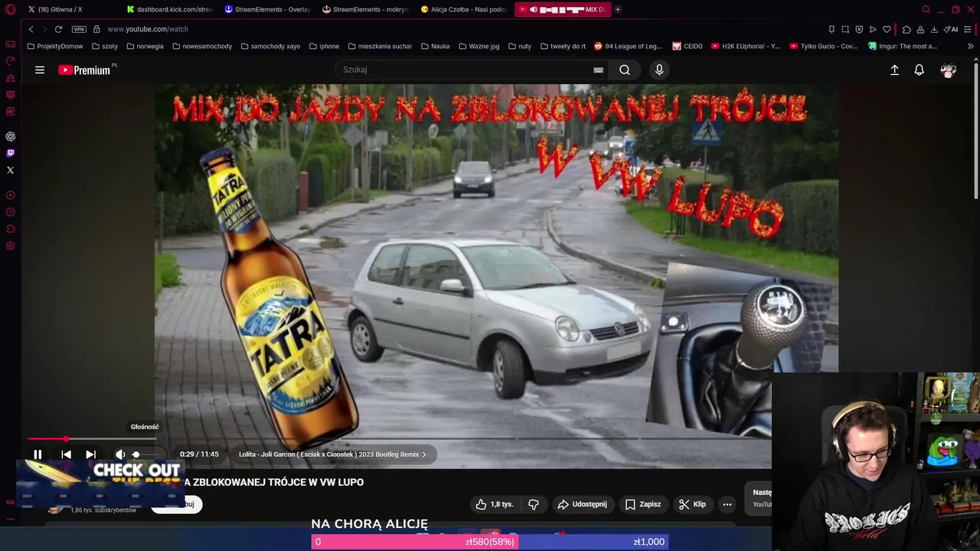Screen dimensions: 980x551
Task: Open the Opera main menu logo
Action: (11, 9)
